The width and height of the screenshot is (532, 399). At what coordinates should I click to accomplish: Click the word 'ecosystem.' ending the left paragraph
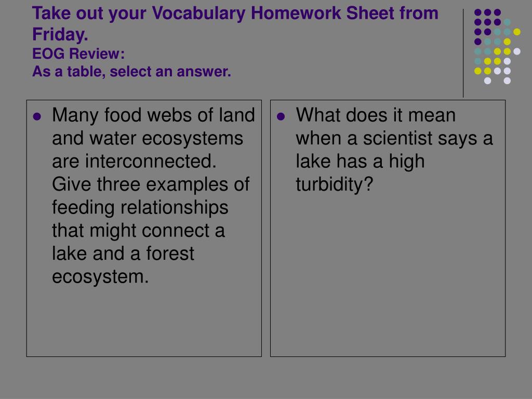[x=100, y=276]
